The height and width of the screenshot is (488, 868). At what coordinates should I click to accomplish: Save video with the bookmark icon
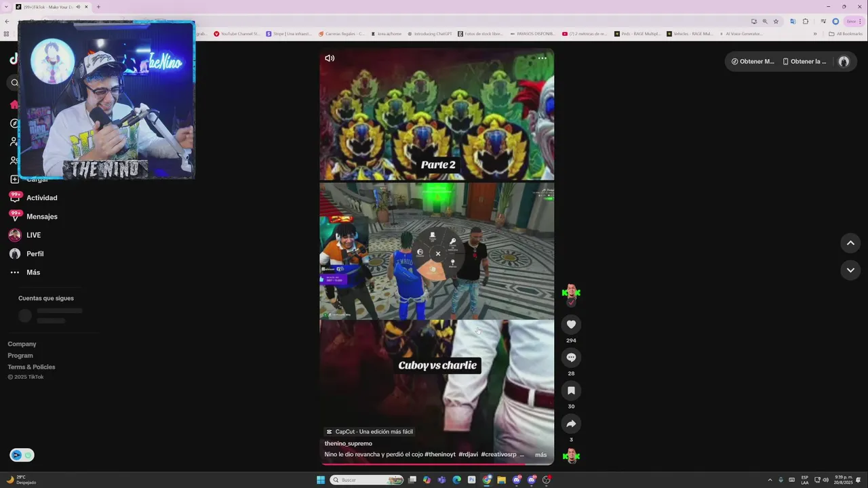tap(571, 390)
